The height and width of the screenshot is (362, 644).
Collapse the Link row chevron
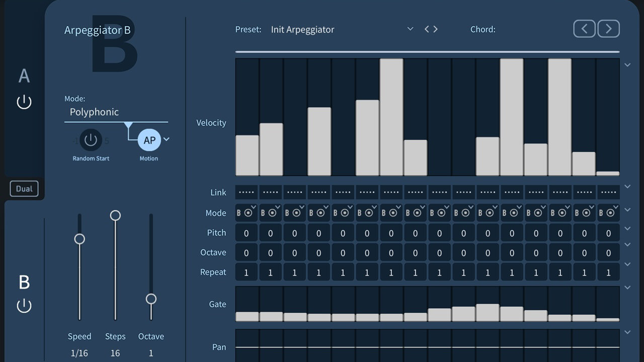pyautogui.click(x=627, y=187)
